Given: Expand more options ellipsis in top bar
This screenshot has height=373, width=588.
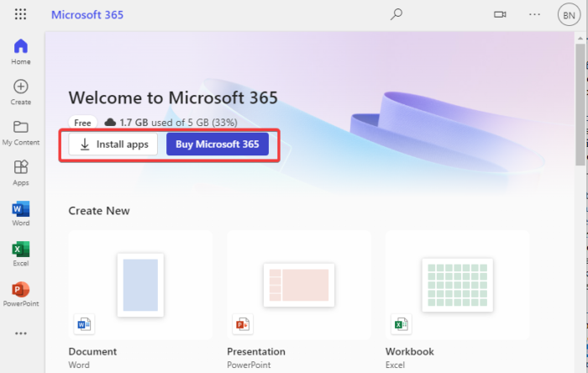Looking at the screenshot, I should coord(535,14).
